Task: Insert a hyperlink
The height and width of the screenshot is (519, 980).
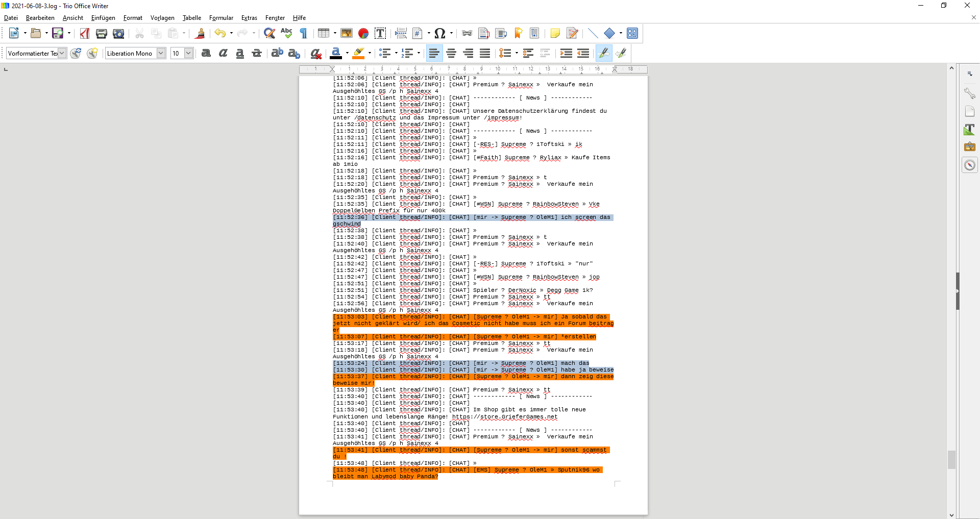Action: tap(467, 33)
